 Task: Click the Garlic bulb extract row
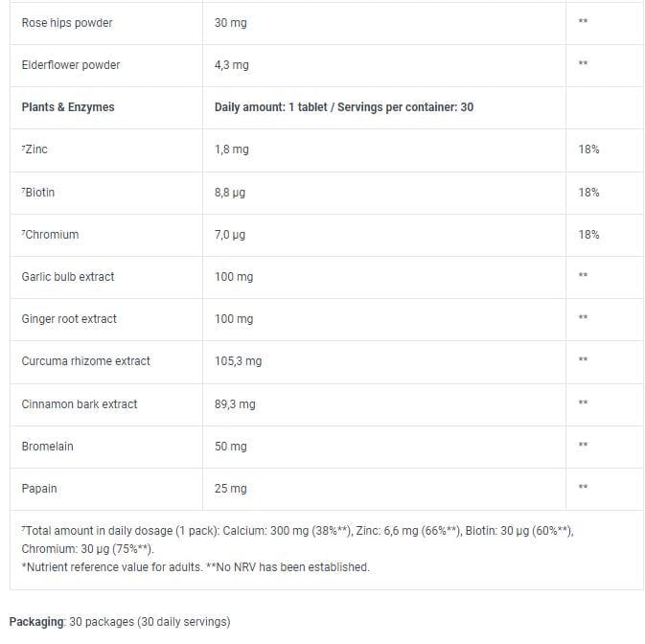tap(67, 277)
